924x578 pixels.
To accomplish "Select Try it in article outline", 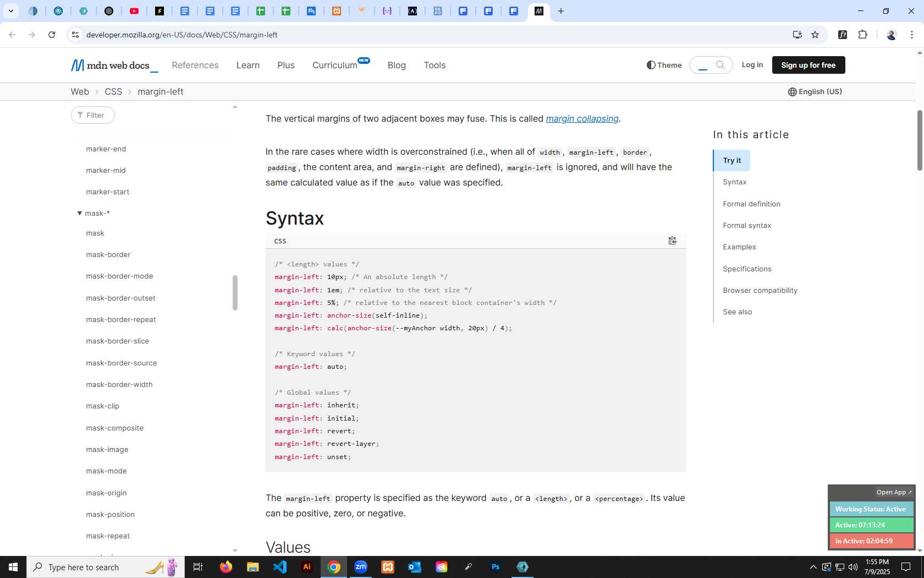I will 732,160.
